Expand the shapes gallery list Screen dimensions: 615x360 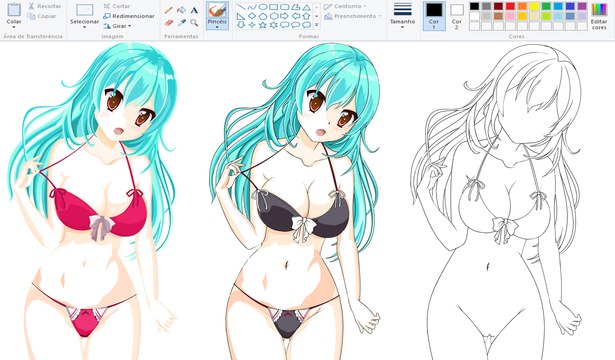(317, 25)
